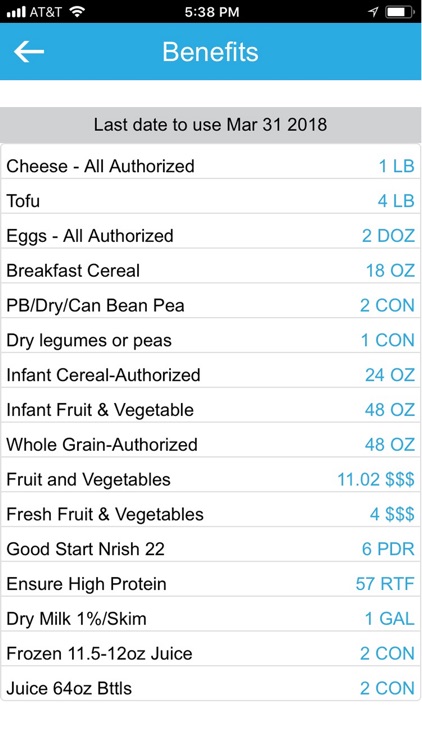
Task: Tap the Wi-Fi status icon
Action: coord(77,12)
